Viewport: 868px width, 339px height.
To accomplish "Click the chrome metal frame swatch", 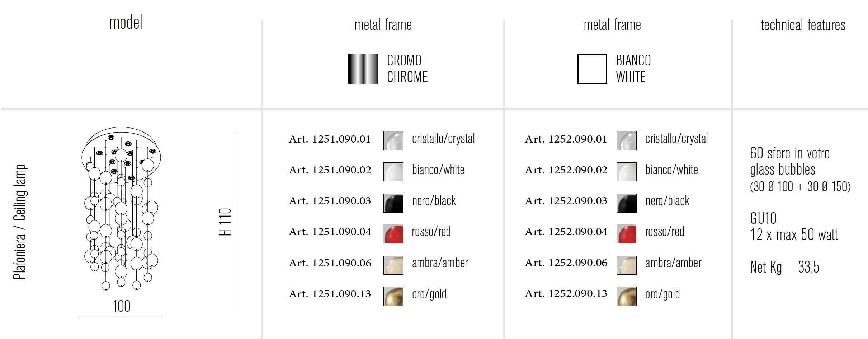I will (363, 69).
